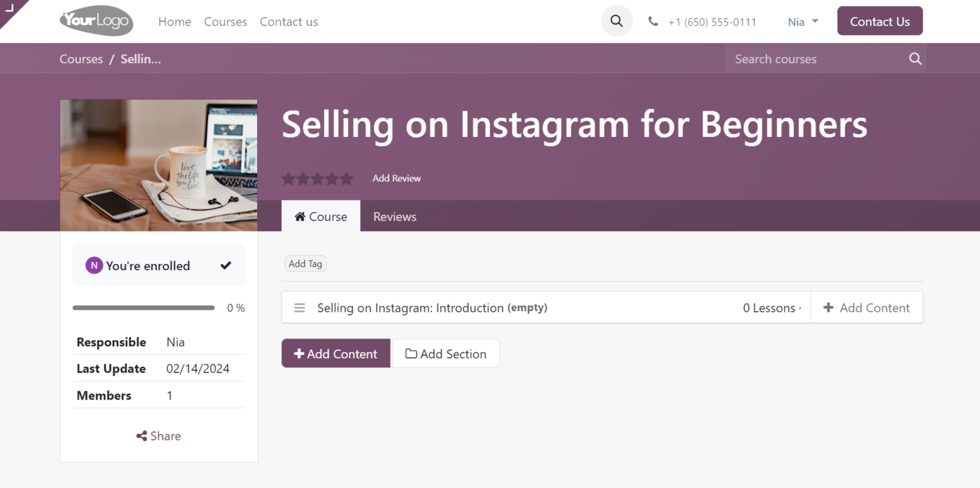The image size is (980, 488).
Task: Click Add Content in the Introduction section row
Action: [x=867, y=308]
